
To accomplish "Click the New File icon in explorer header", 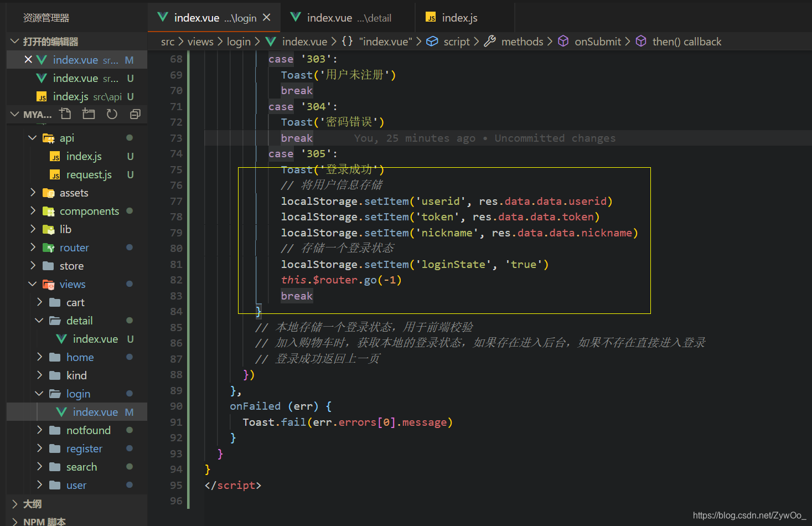I will (65, 114).
